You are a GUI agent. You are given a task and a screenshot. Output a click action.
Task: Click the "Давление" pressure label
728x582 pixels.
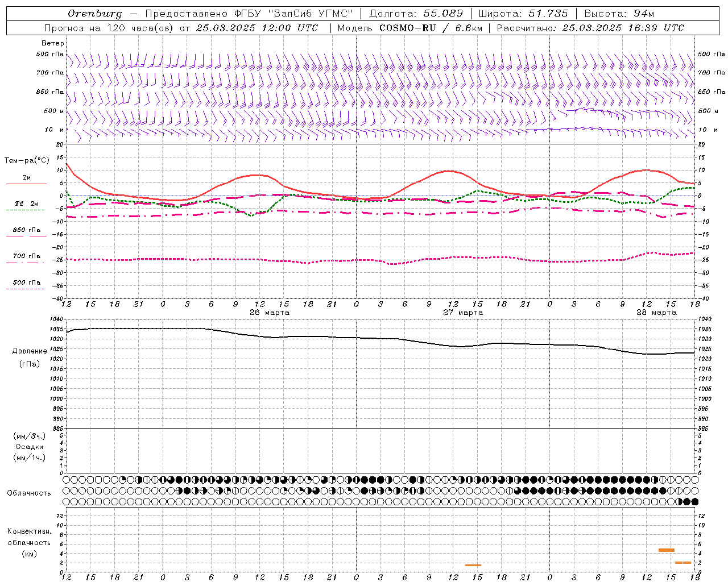(30, 351)
